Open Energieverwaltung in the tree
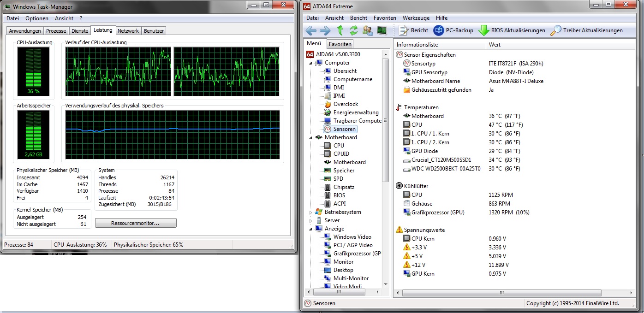This screenshot has height=313, width=644. (x=356, y=112)
